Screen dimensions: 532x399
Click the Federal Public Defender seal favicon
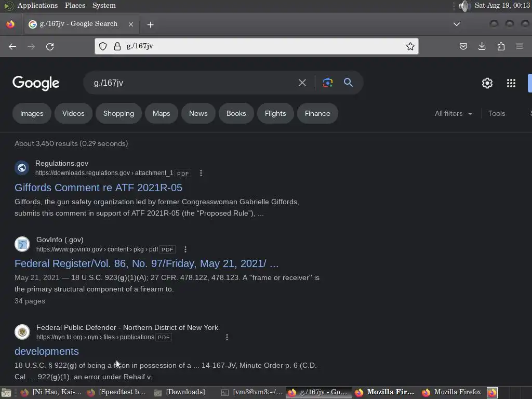pyautogui.click(x=22, y=332)
